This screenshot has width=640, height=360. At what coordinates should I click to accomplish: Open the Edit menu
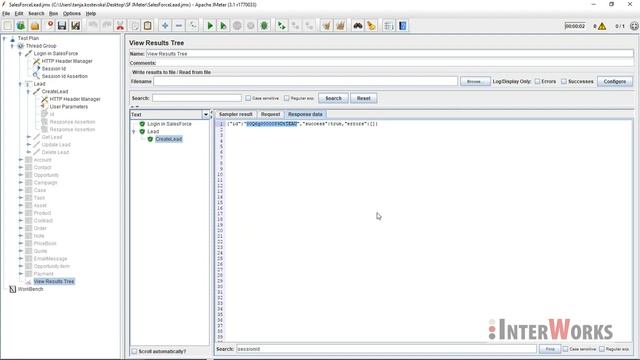[x=19, y=13]
